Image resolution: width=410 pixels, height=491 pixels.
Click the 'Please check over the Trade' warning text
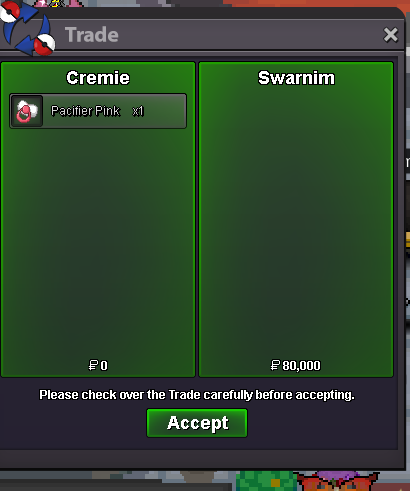(197, 395)
